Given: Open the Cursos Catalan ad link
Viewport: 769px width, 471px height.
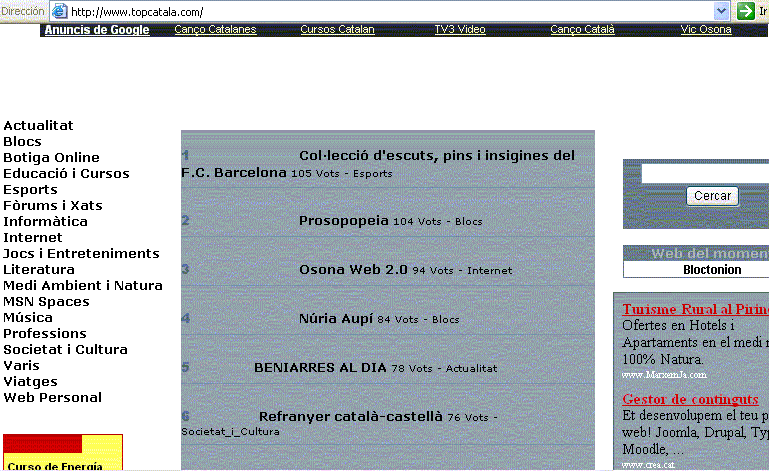Looking at the screenshot, I should (337, 29).
